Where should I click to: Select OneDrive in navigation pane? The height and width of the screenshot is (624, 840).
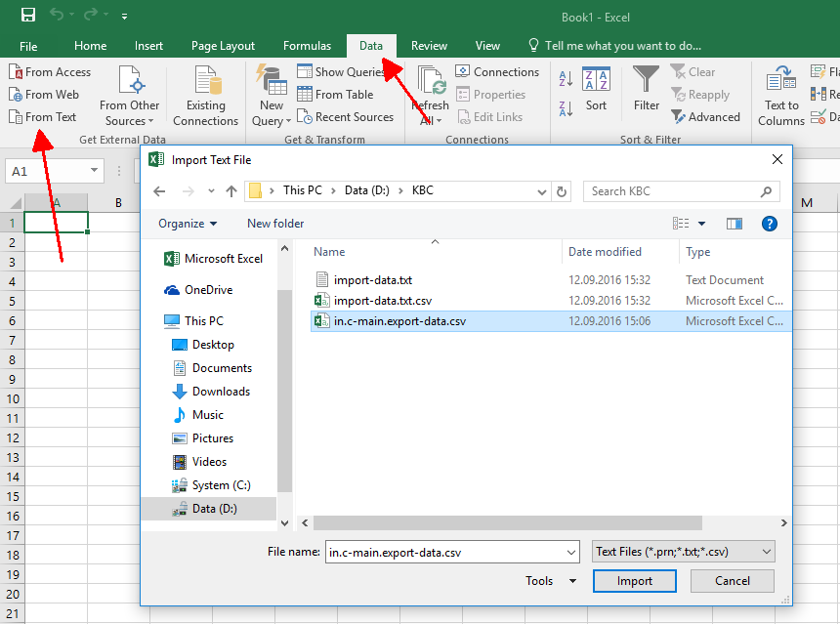197,290
